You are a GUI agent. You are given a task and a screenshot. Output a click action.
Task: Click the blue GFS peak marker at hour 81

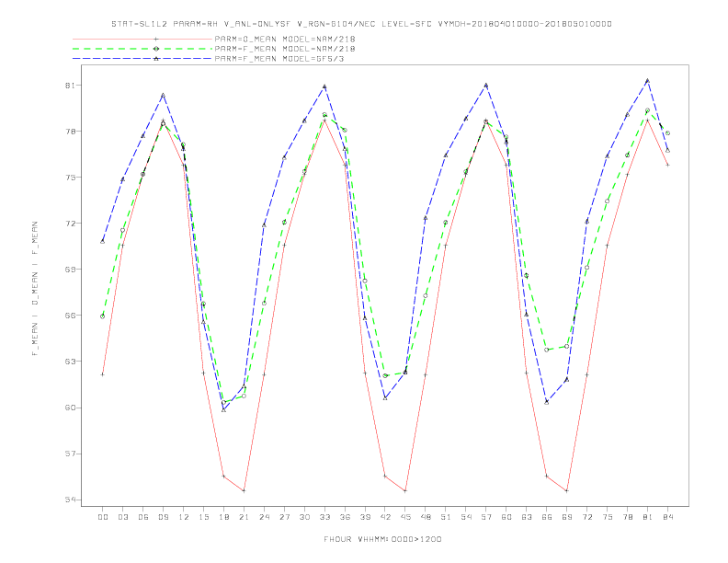click(648, 81)
